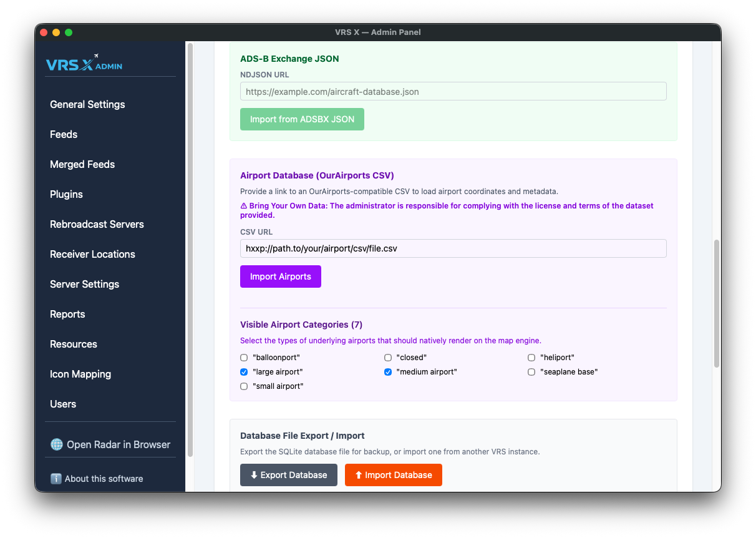The width and height of the screenshot is (756, 538).
Task: Click the Export Database button
Action: 288,475
